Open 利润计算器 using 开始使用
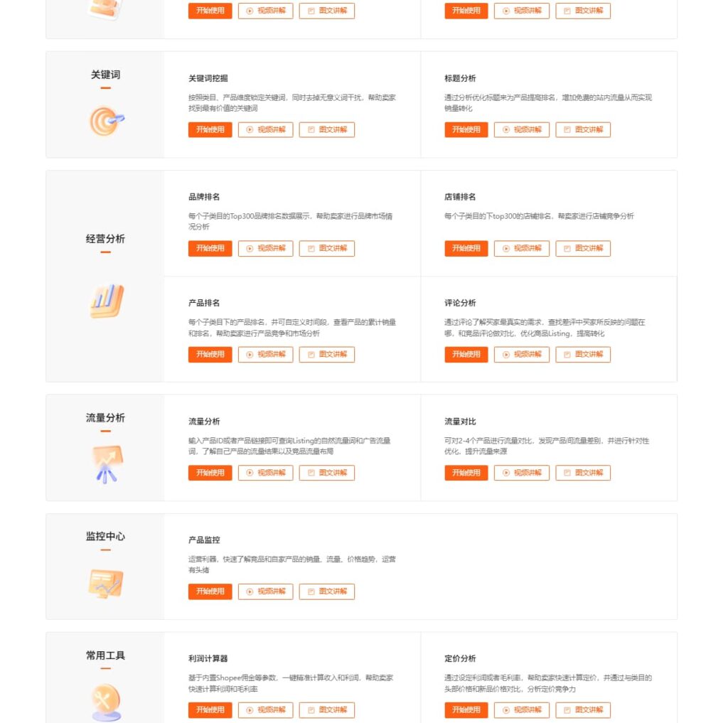 [210, 709]
